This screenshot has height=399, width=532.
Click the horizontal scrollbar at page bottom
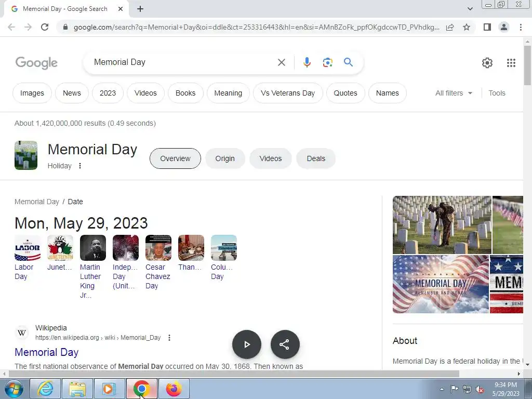233,374
